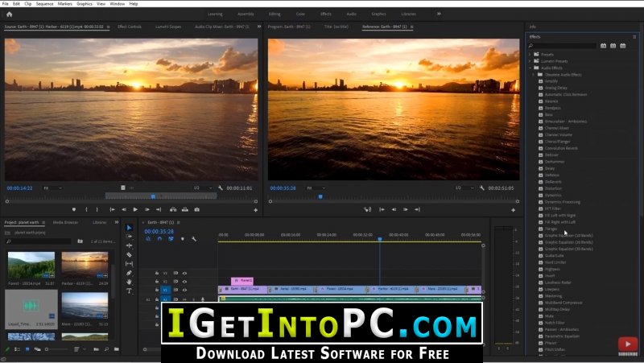Click the YouTube subscribe overlay icon

coord(628,344)
